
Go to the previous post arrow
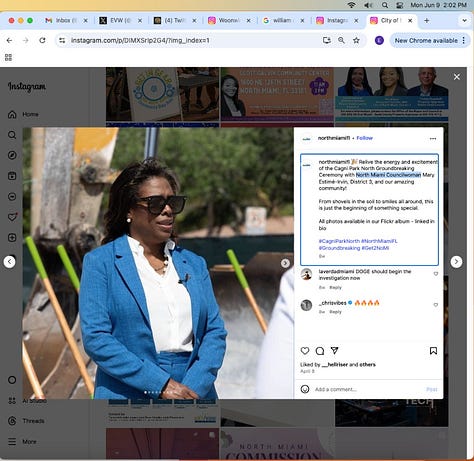tap(9, 262)
